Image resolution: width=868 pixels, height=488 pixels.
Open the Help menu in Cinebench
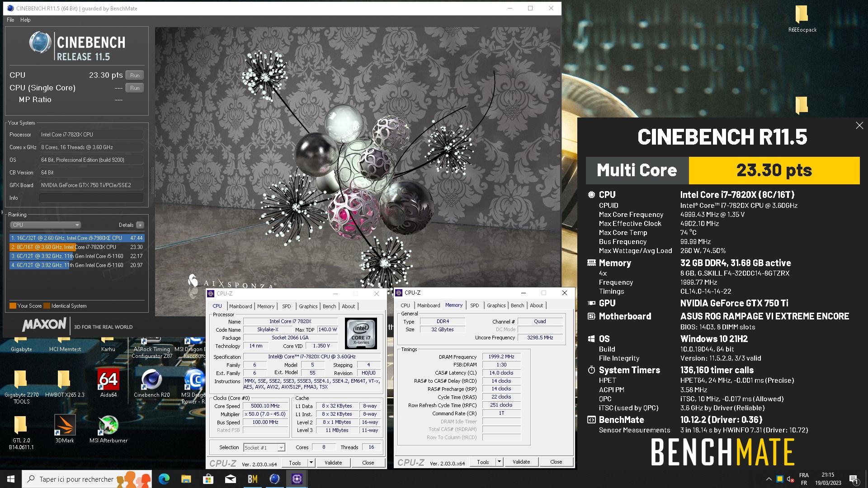point(25,20)
